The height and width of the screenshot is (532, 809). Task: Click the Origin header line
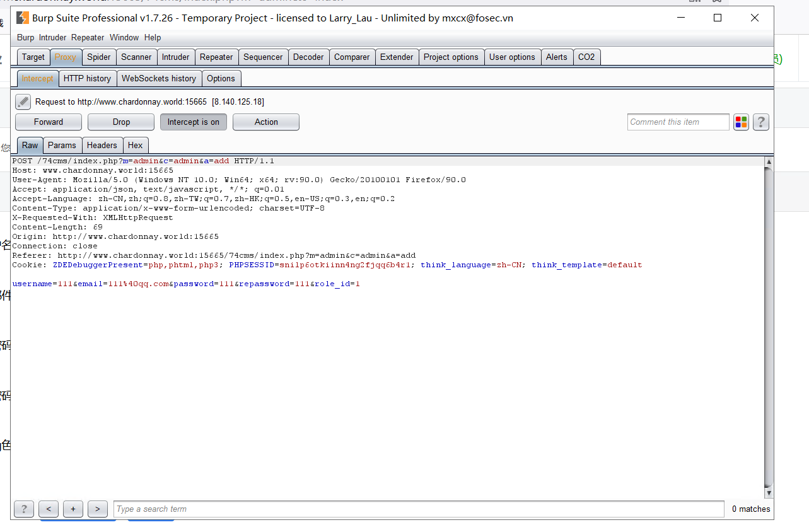pyautogui.click(x=115, y=236)
